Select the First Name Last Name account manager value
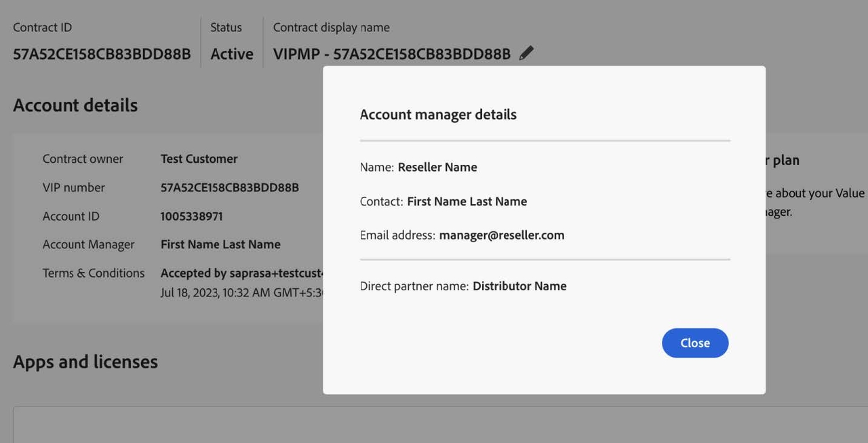 pos(220,244)
